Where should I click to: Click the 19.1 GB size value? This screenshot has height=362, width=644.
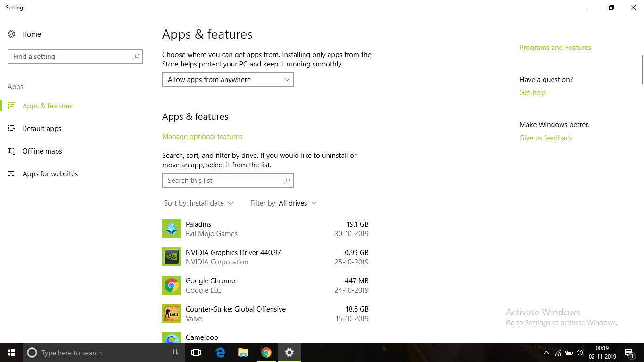click(358, 224)
